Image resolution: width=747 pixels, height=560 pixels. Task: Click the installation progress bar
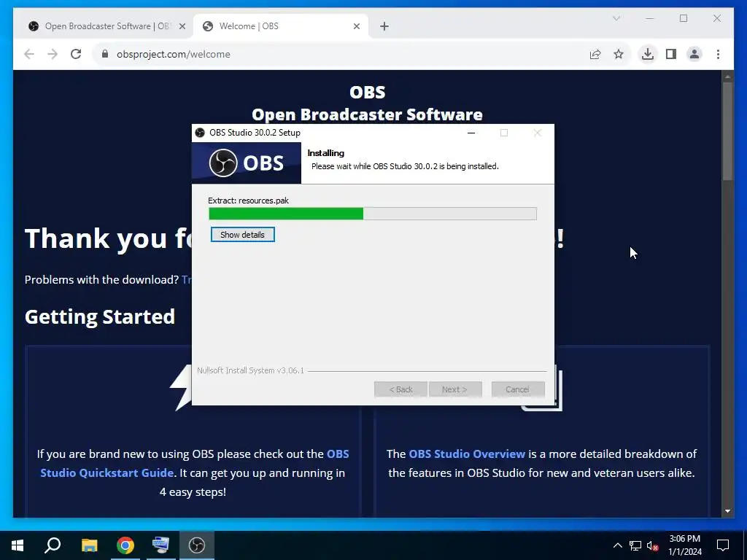click(373, 214)
